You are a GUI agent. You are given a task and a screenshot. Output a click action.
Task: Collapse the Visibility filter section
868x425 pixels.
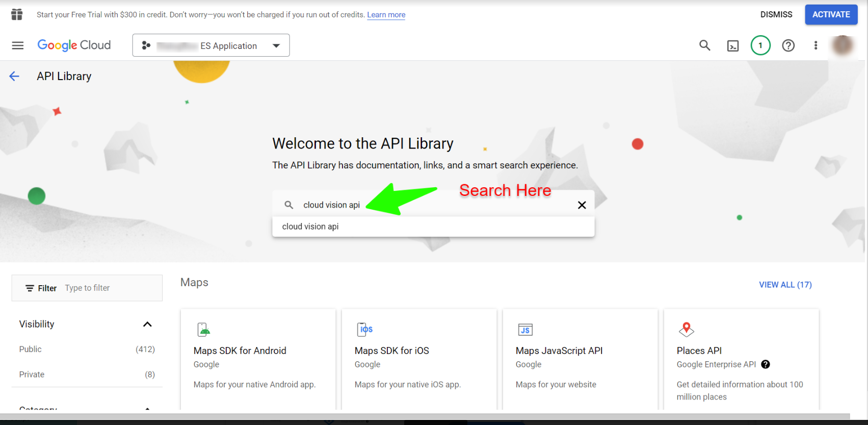[x=147, y=324]
